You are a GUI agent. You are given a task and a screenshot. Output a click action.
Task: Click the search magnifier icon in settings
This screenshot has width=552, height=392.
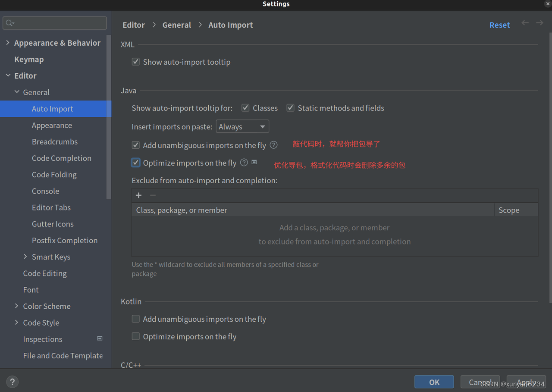[9, 23]
